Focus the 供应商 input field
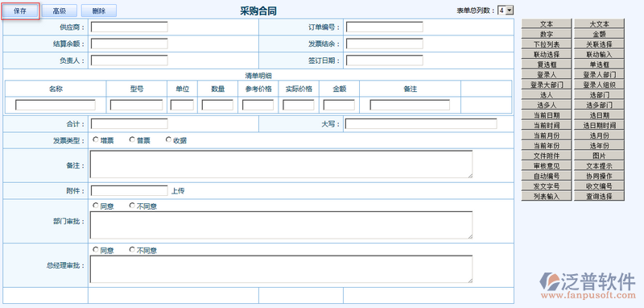This screenshot has height=308, width=644. [130, 27]
